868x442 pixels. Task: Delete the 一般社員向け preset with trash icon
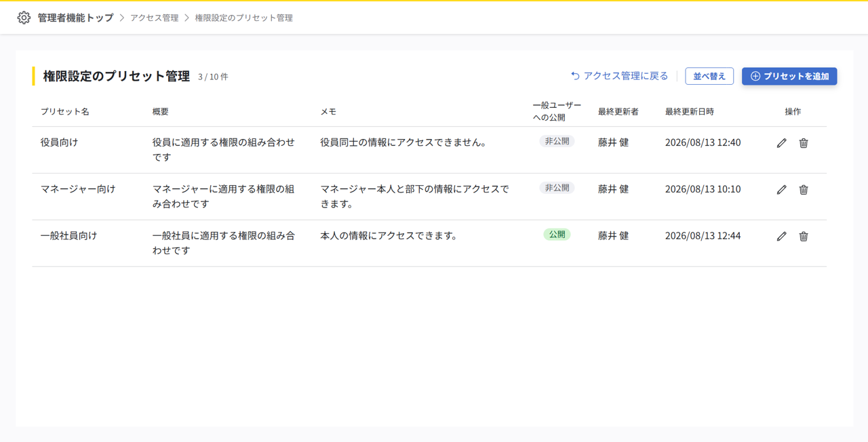(804, 237)
